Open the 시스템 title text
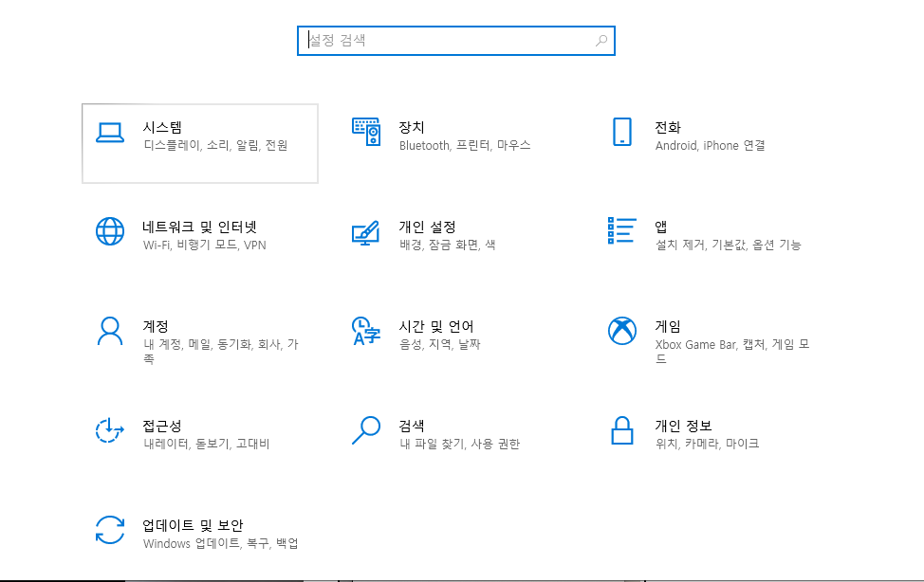Screen dimensions: 924x582 coord(162,127)
